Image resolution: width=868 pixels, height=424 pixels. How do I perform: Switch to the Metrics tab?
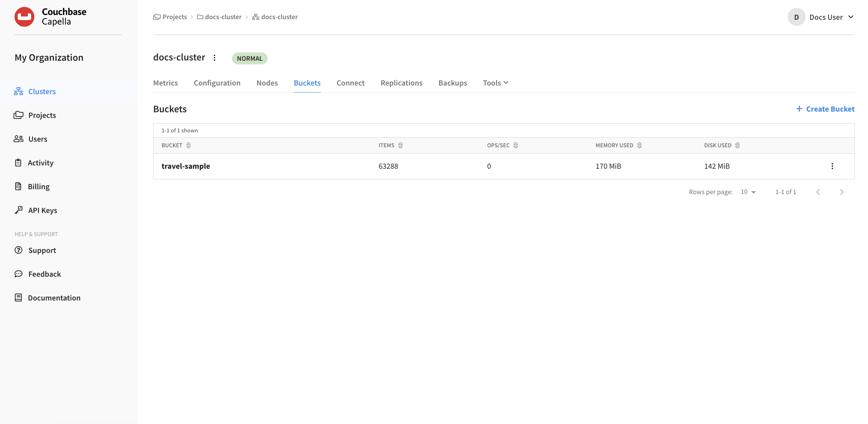click(165, 83)
